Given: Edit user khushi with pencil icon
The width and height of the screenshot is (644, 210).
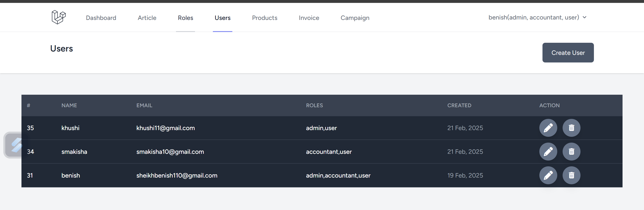Looking at the screenshot, I should click(548, 128).
